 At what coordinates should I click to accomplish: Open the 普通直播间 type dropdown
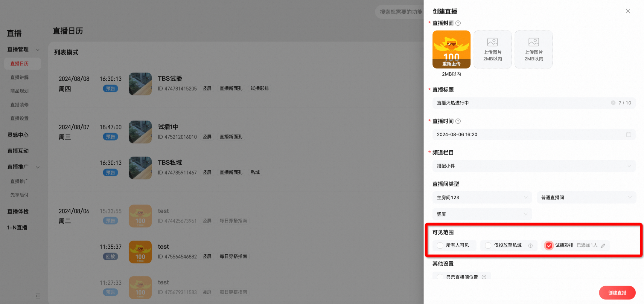pyautogui.click(x=586, y=197)
